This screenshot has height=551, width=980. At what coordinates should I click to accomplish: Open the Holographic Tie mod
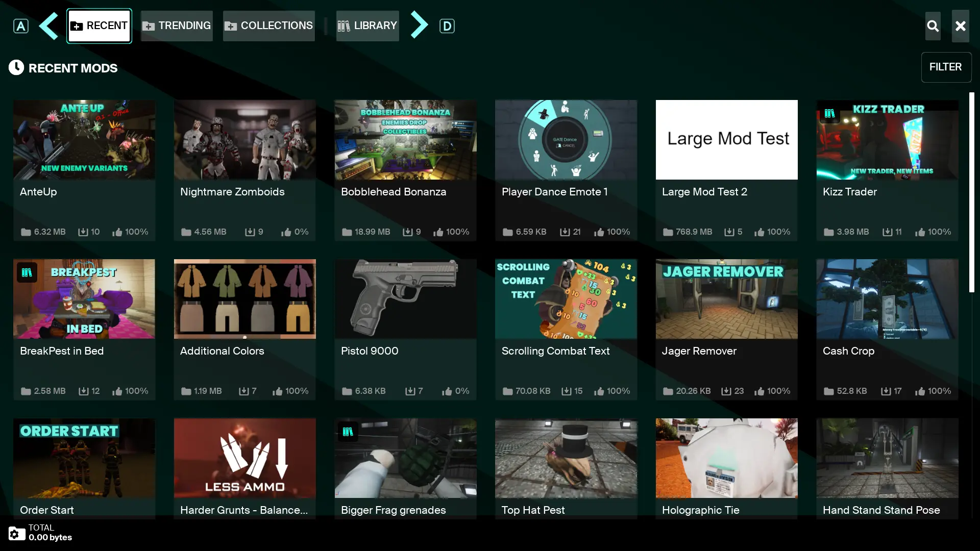coord(726,469)
